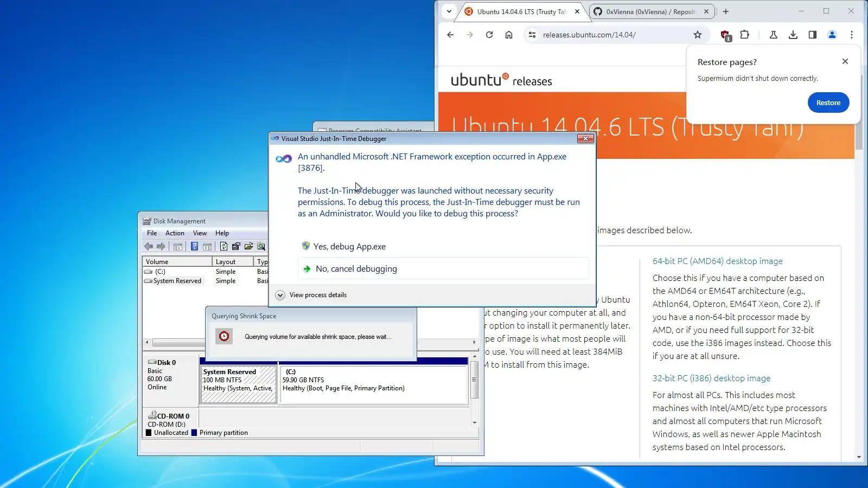Click the disk pane scroll down arrow
The width and height of the screenshot is (868, 488).
coord(475,422)
